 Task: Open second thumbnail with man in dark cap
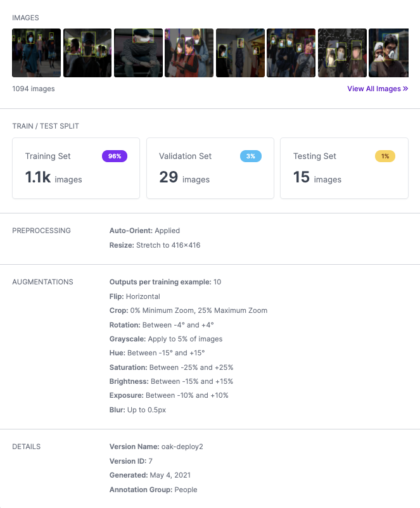(x=87, y=53)
